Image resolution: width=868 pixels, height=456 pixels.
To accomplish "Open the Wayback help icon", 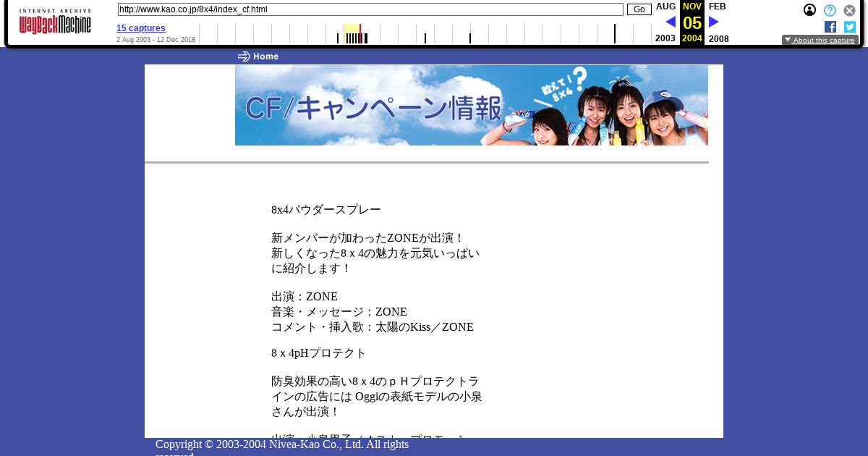I will [830, 10].
